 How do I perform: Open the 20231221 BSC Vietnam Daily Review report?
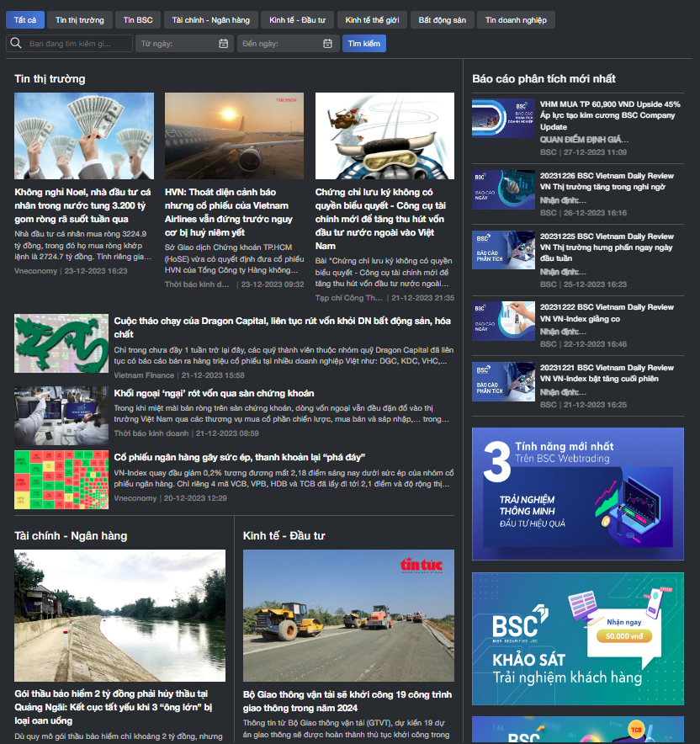click(x=607, y=373)
